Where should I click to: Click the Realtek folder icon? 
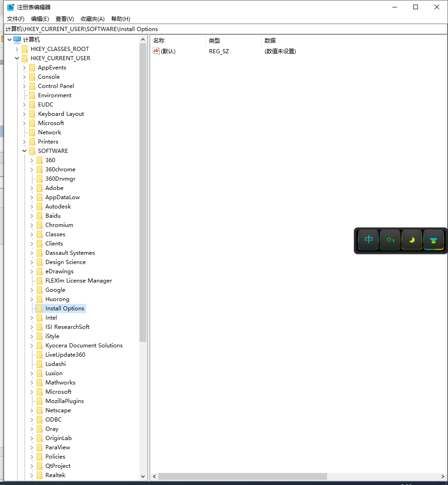point(39,475)
